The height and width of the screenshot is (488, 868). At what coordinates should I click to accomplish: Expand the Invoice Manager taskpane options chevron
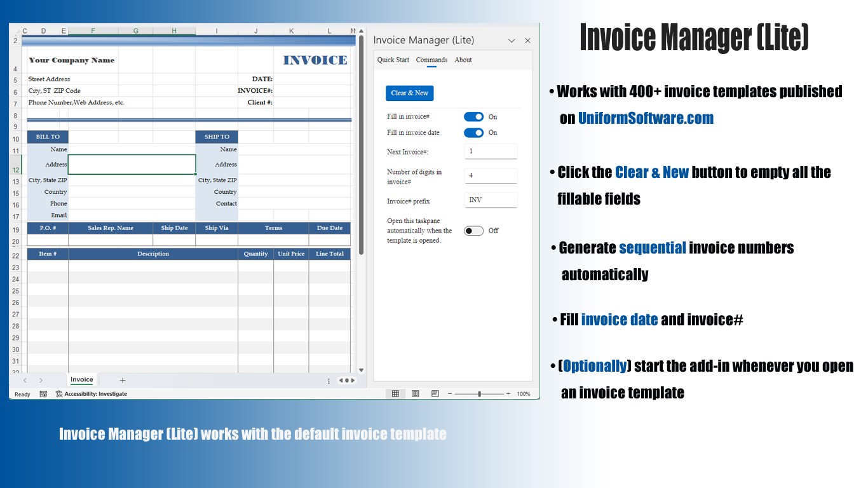tap(512, 40)
